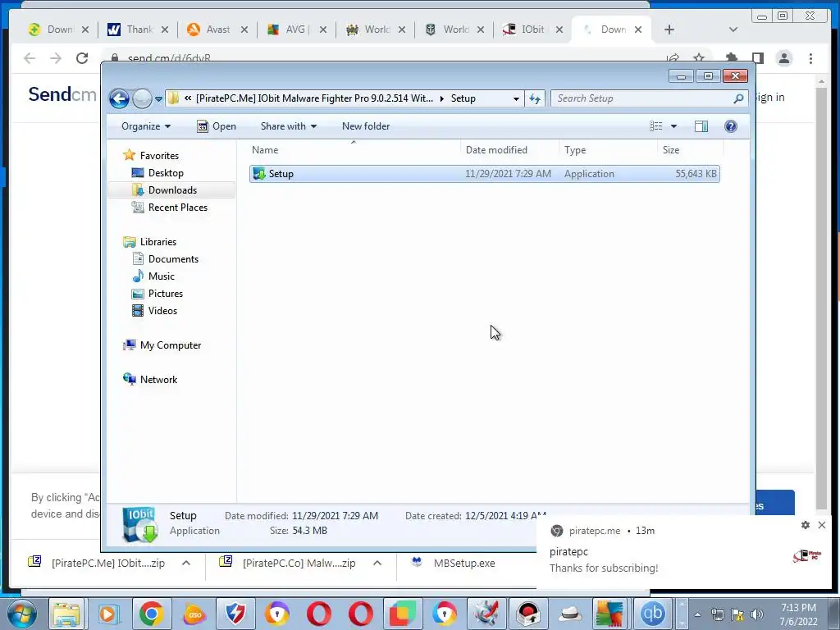The width and height of the screenshot is (840, 630).
Task: Open AVG icon in the taskbar
Action: 609,614
